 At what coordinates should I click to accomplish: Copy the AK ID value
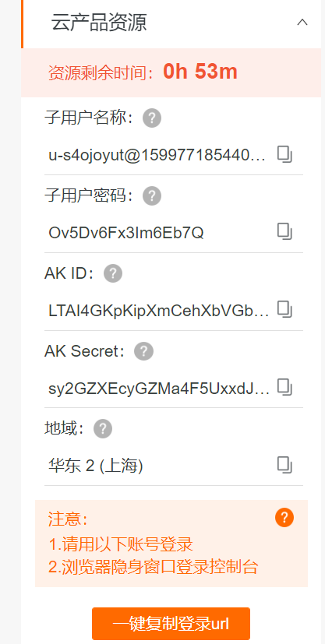pos(284,309)
